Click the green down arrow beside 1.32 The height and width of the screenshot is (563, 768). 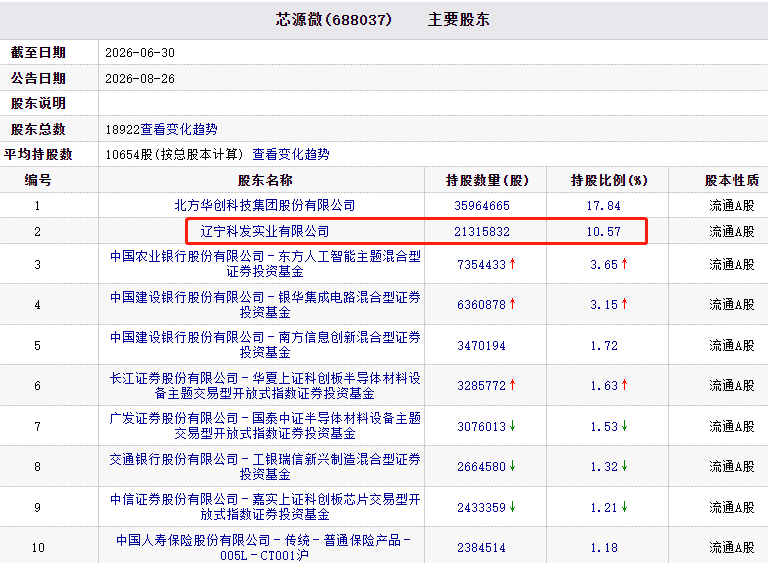coord(624,466)
